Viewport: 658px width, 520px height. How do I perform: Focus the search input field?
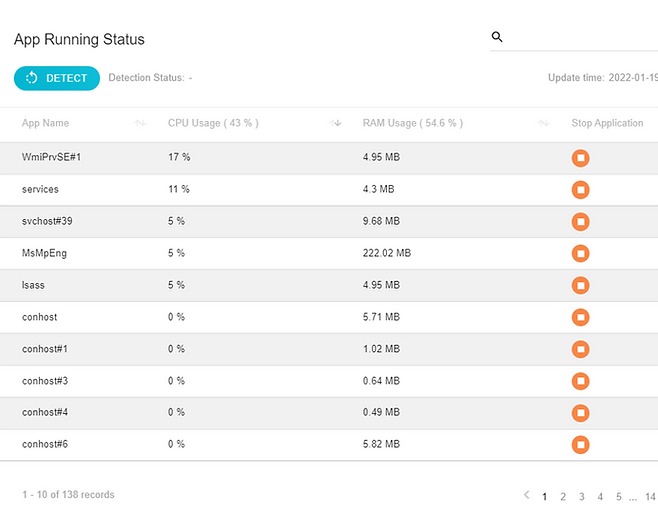click(581, 37)
